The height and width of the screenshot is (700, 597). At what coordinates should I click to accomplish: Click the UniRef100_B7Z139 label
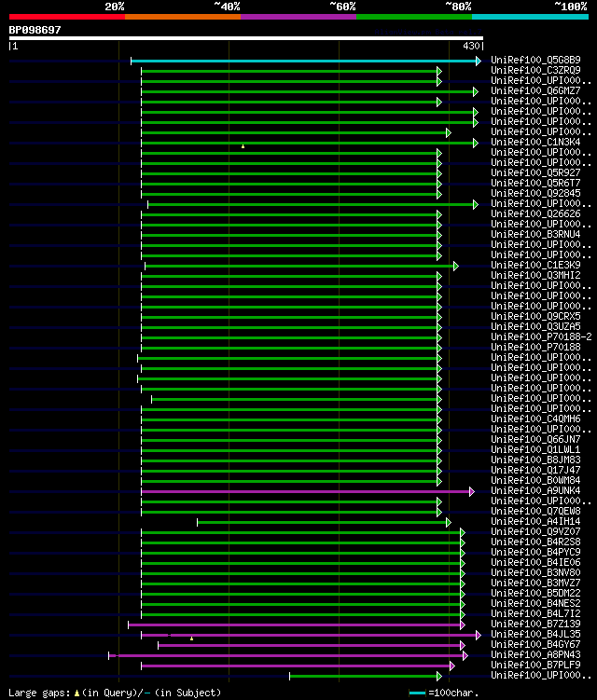[x=535, y=625]
